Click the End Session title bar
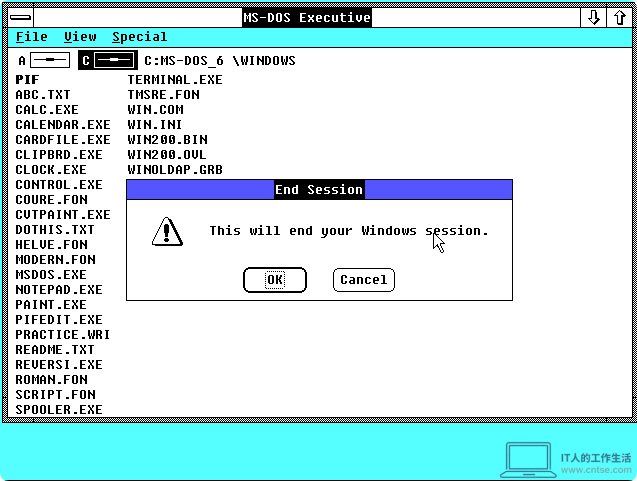Image resolution: width=637 pixels, height=481 pixels. pos(319,190)
